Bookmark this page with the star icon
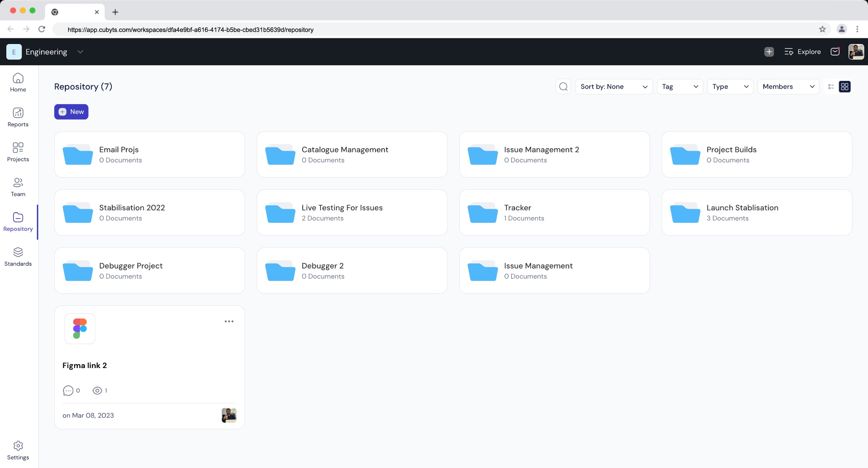Image resolution: width=868 pixels, height=468 pixels. point(822,29)
